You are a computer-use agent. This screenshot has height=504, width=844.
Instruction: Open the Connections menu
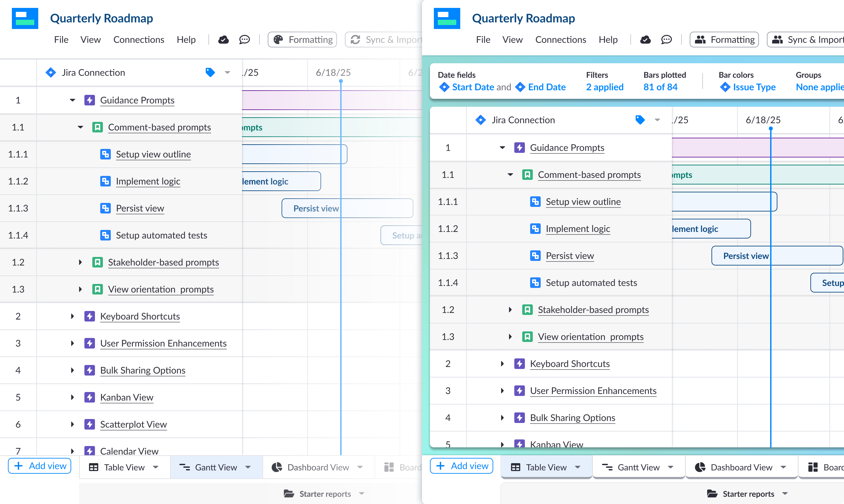click(x=139, y=40)
